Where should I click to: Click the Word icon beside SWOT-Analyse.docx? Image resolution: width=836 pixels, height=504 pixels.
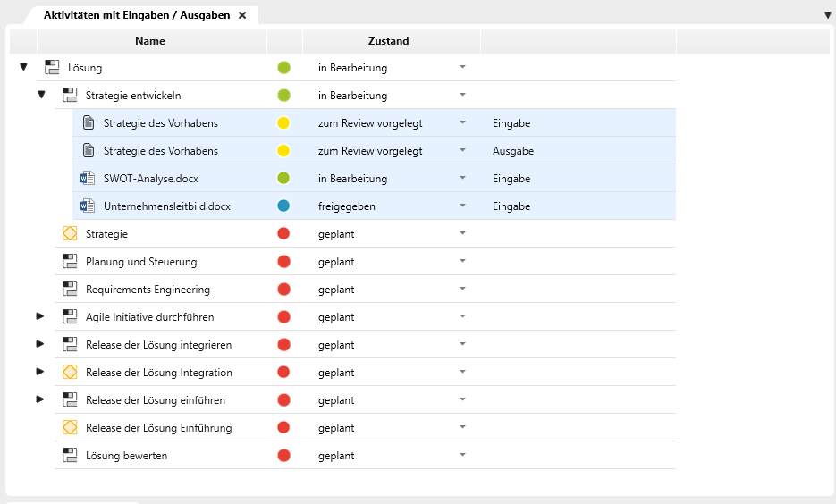click(x=88, y=179)
